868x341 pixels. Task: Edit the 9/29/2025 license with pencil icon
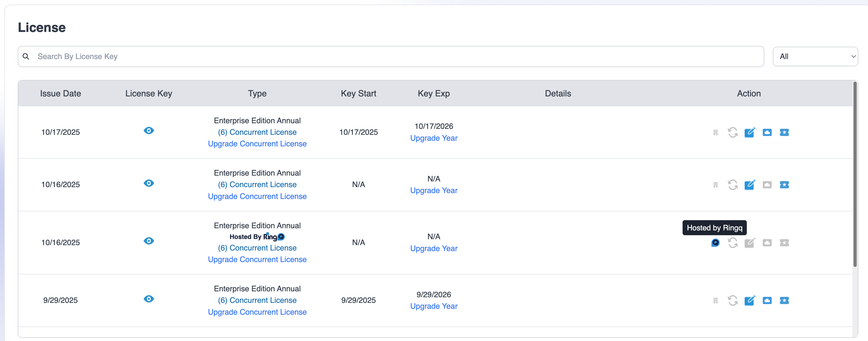pos(750,300)
